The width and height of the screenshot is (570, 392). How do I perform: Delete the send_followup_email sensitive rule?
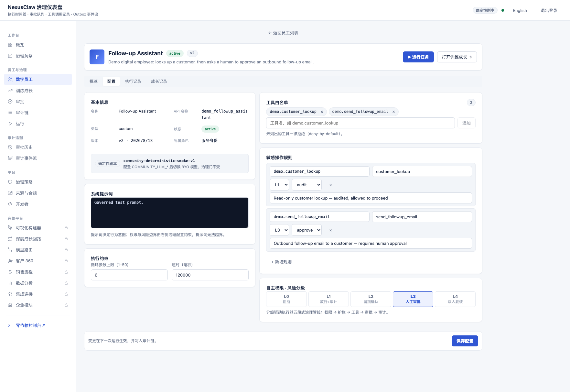point(330,231)
